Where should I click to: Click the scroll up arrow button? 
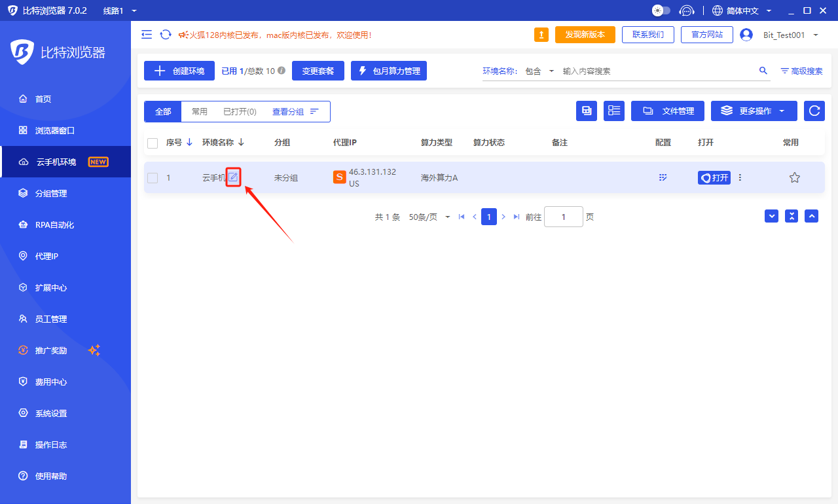(812, 216)
